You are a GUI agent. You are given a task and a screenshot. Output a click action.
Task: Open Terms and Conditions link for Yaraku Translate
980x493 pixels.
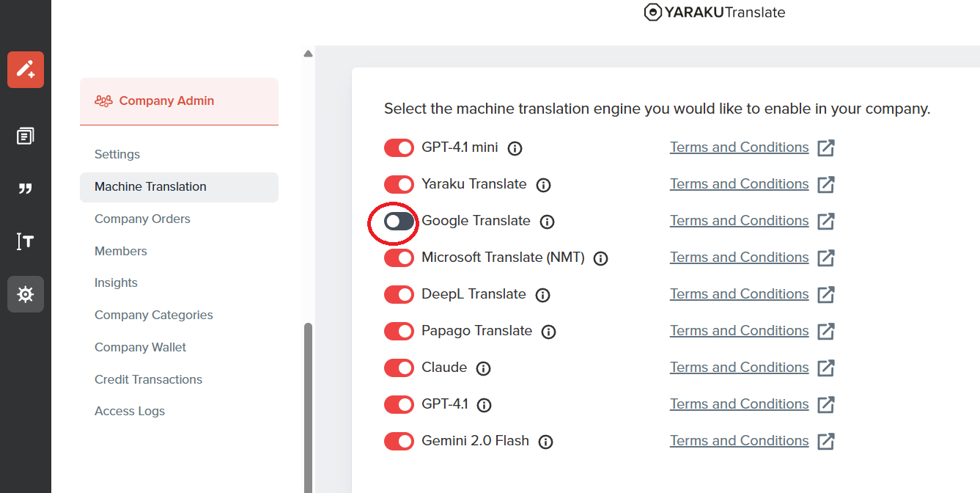coord(739,184)
